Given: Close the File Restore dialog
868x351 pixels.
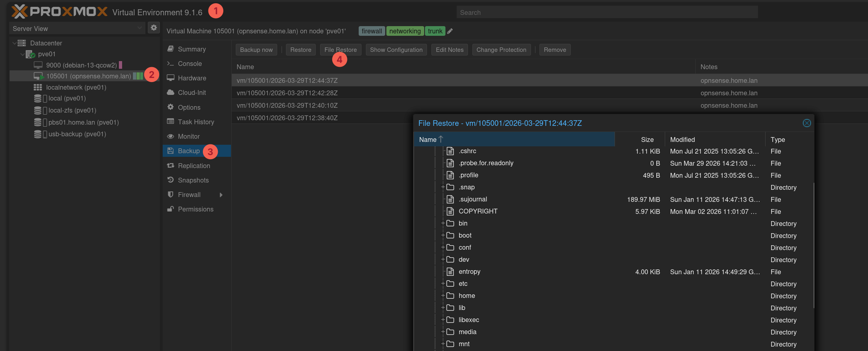Looking at the screenshot, I should (x=807, y=123).
